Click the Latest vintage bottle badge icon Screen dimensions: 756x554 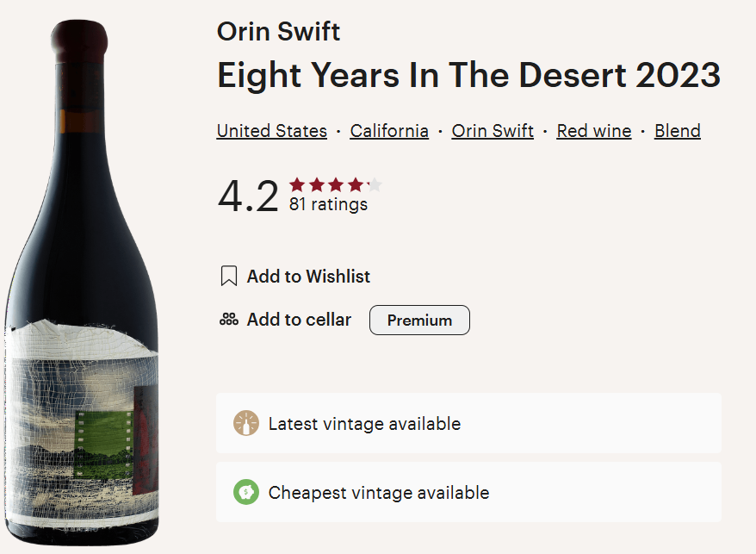click(246, 423)
